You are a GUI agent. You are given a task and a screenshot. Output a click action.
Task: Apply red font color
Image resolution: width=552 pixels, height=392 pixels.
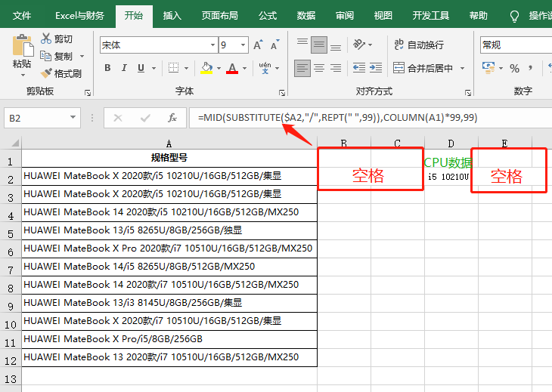(x=232, y=68)
